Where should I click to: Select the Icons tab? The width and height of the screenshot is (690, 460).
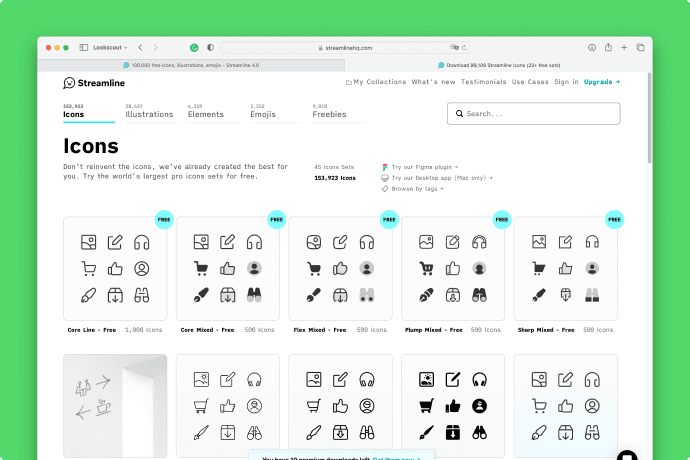[89, 113]
